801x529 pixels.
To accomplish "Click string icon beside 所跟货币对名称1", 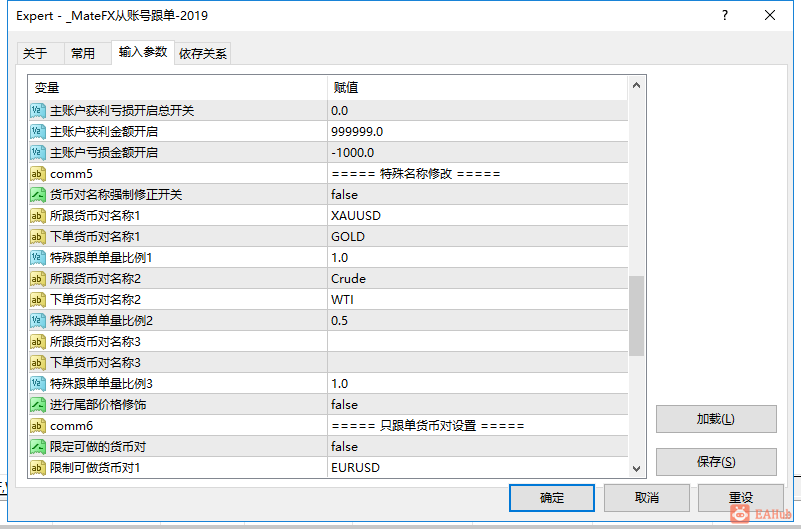I will 38,215.
